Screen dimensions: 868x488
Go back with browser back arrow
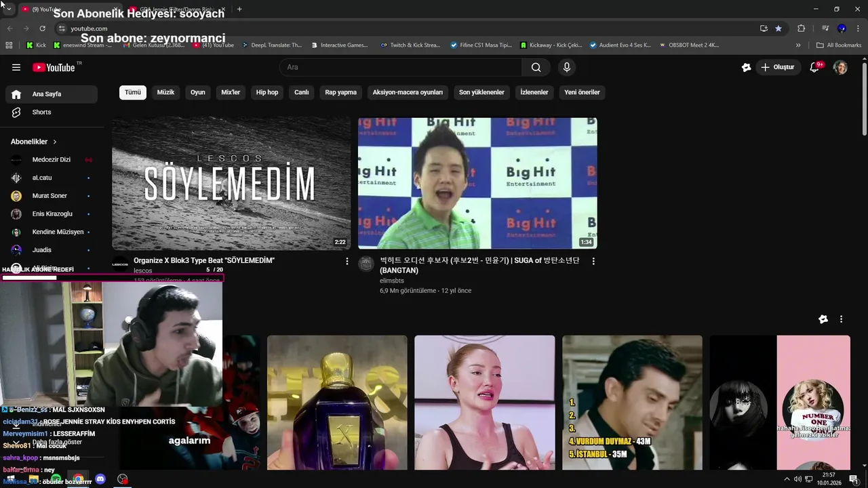pos(9,28)
